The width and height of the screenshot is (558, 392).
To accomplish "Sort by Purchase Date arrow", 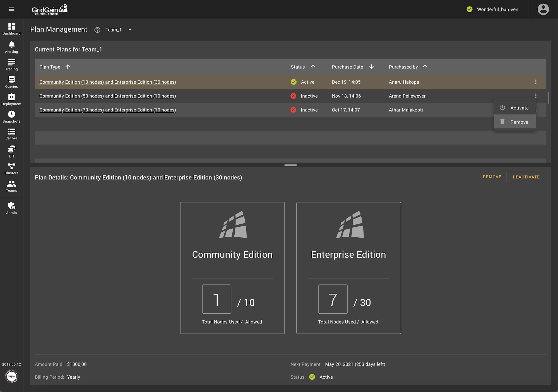I will point(371,67).
